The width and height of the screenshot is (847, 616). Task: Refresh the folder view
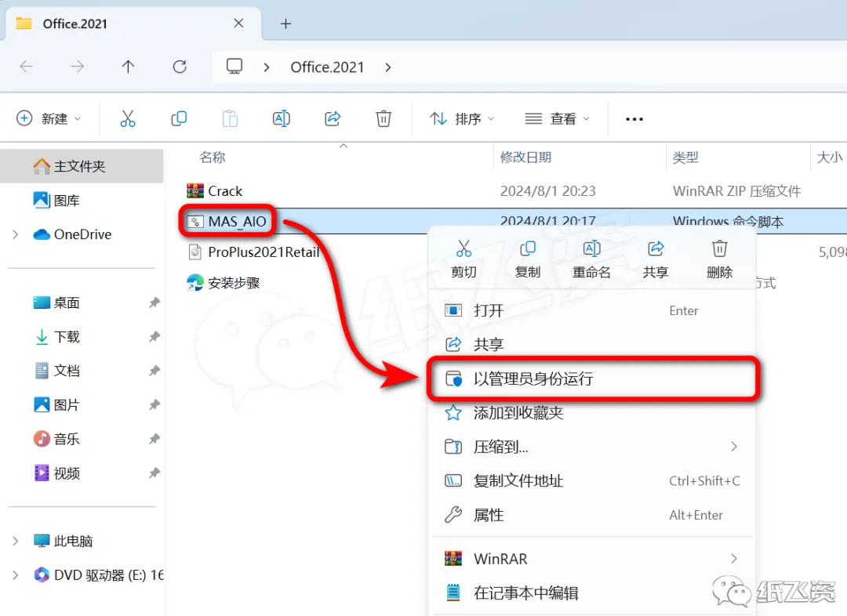(x=180, y=67)
